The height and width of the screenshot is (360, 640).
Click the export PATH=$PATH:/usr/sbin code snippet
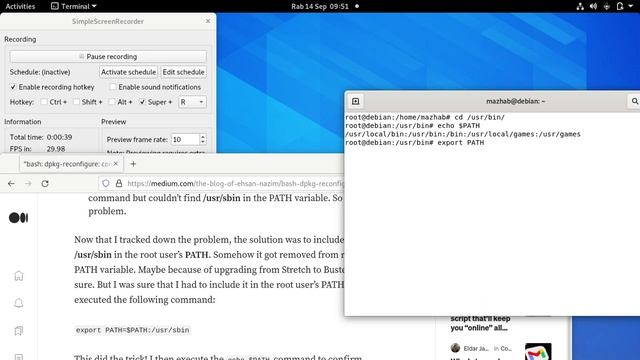tap(133, 330)
